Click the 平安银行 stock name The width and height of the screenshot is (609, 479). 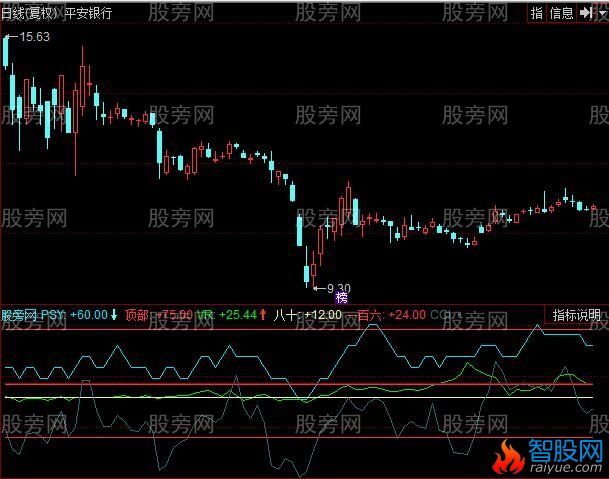click(x=88, y=14)
